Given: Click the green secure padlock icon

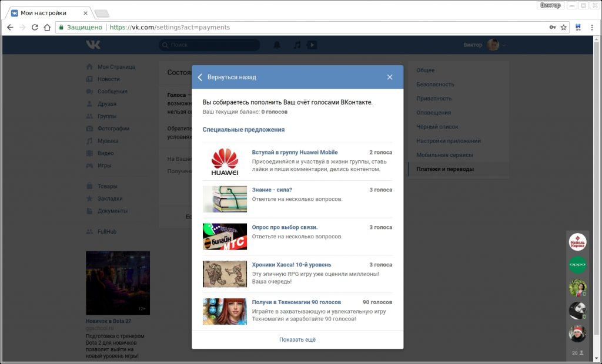Looking at the screenshot, I should point(61,27).
